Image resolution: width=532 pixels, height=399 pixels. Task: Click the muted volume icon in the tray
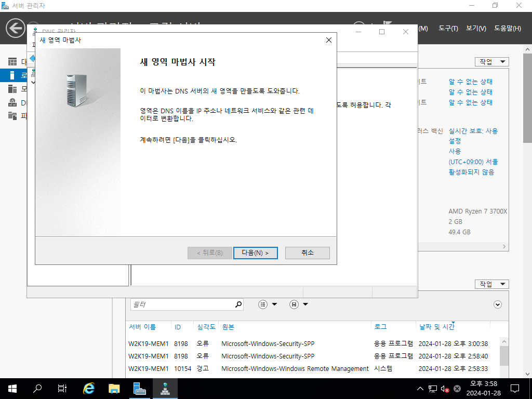point(445,389)
